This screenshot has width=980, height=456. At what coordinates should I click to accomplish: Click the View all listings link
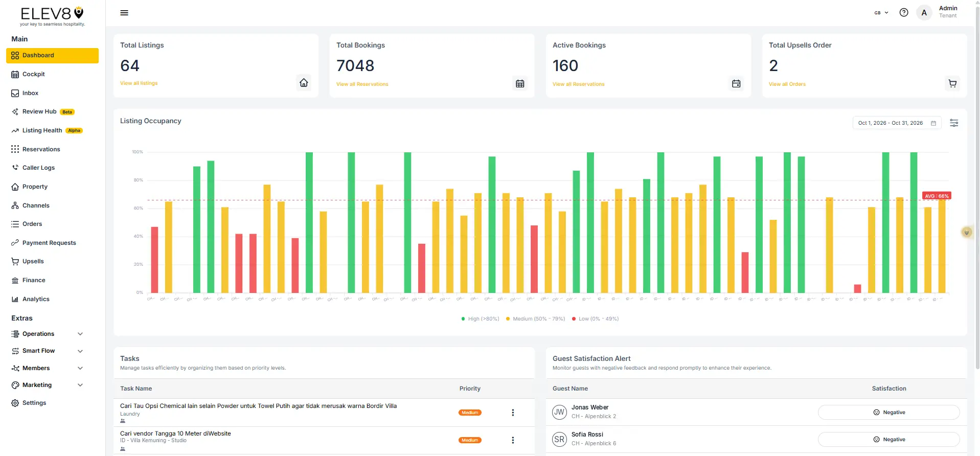(x=139, y=83)
